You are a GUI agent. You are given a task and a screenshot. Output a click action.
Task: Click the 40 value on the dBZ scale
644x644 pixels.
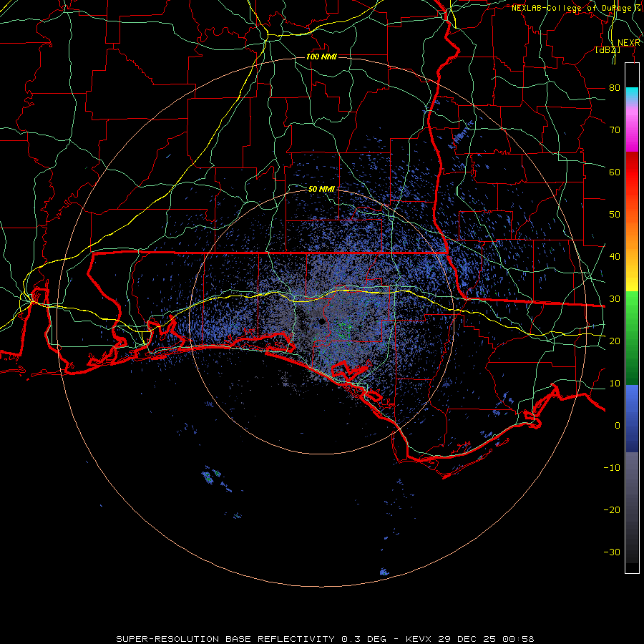615,257
